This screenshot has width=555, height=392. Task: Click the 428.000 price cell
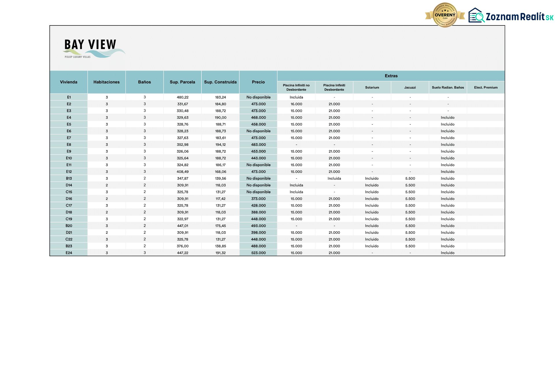[x=258, y=205]
